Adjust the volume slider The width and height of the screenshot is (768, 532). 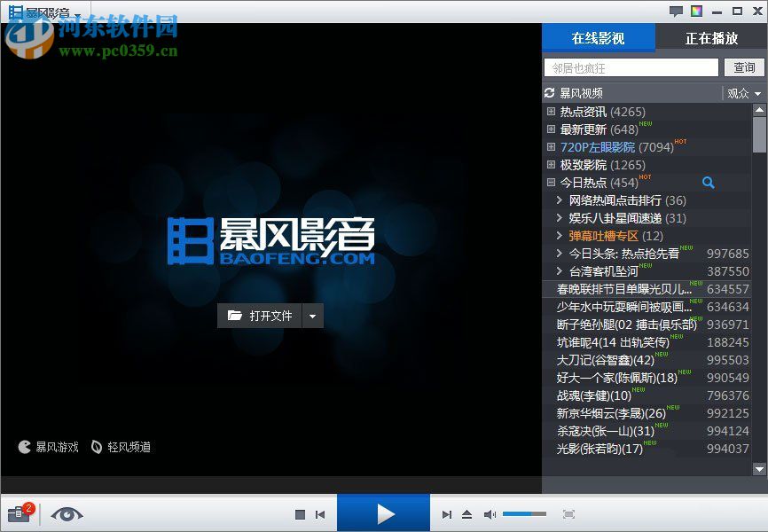click(525, 513)
